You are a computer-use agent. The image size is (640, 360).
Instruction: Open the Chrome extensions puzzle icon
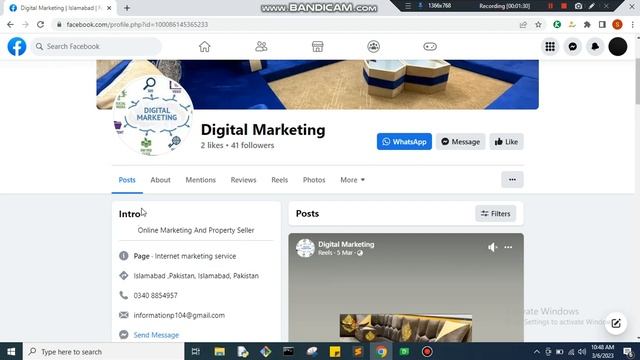tap(587, 24)
